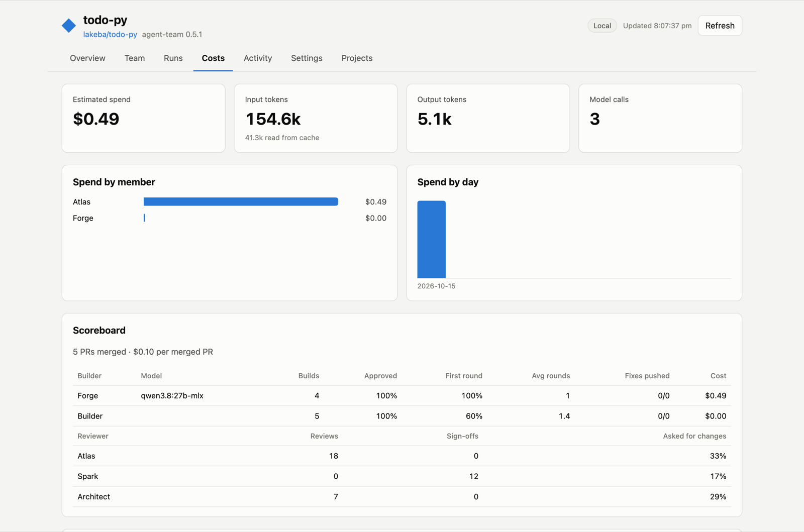Screen dimensions: 804x532
Task: Click the Builds column header
Action: tap(309, 376)
